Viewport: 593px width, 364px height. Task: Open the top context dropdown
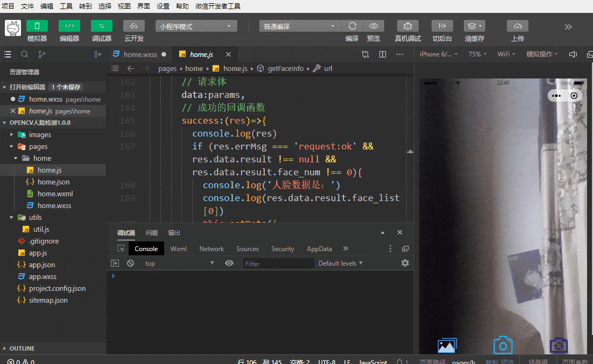(180, 263)
